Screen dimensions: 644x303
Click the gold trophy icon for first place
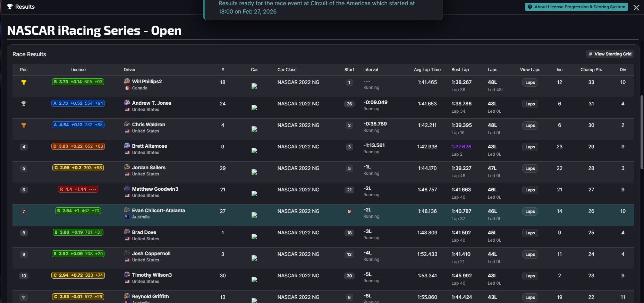(x=24, y=82)
